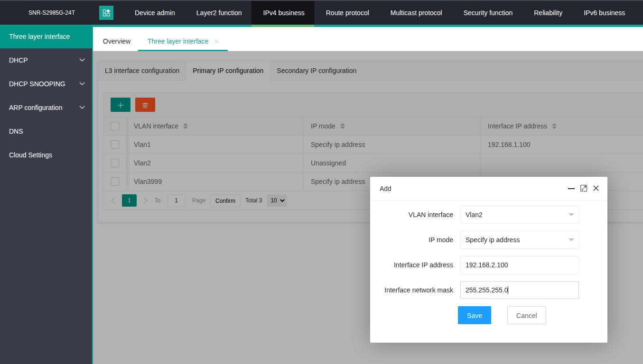Open Cloud Settings in the sidebar
643x364 pixels.
(46, 155)
